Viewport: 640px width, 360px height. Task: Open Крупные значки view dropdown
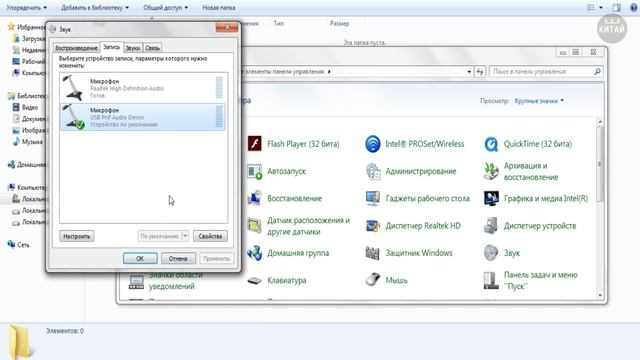point(539,101)
